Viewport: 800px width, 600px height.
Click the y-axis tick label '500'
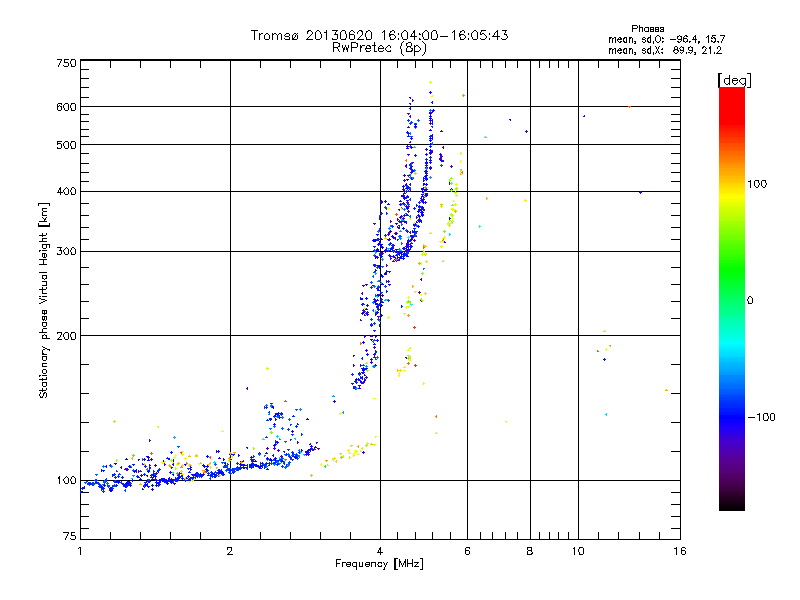tap(66, 145)
